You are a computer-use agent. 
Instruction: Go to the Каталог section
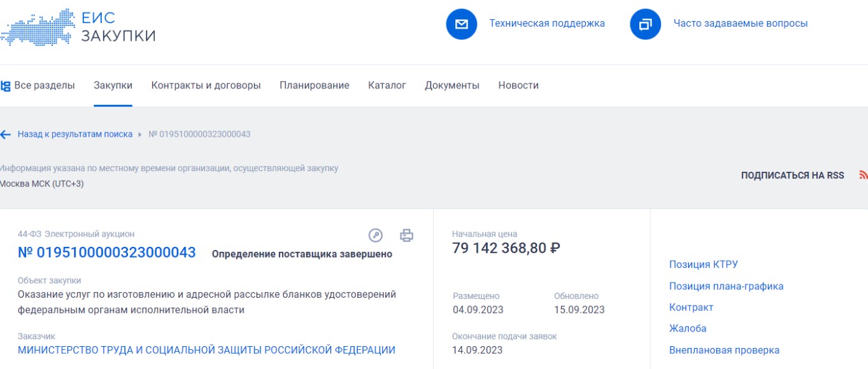387,85
